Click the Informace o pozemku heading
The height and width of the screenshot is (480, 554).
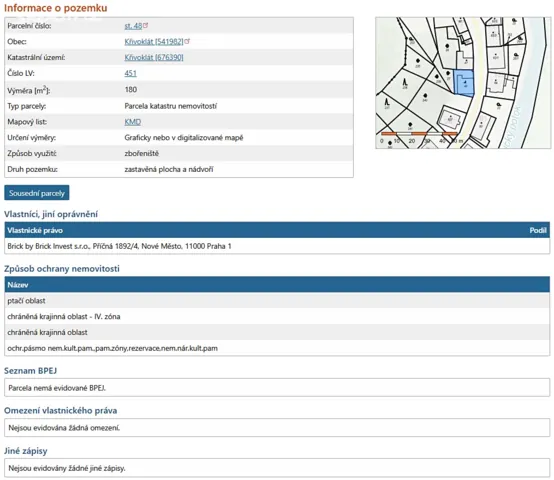tap(56, 8)
